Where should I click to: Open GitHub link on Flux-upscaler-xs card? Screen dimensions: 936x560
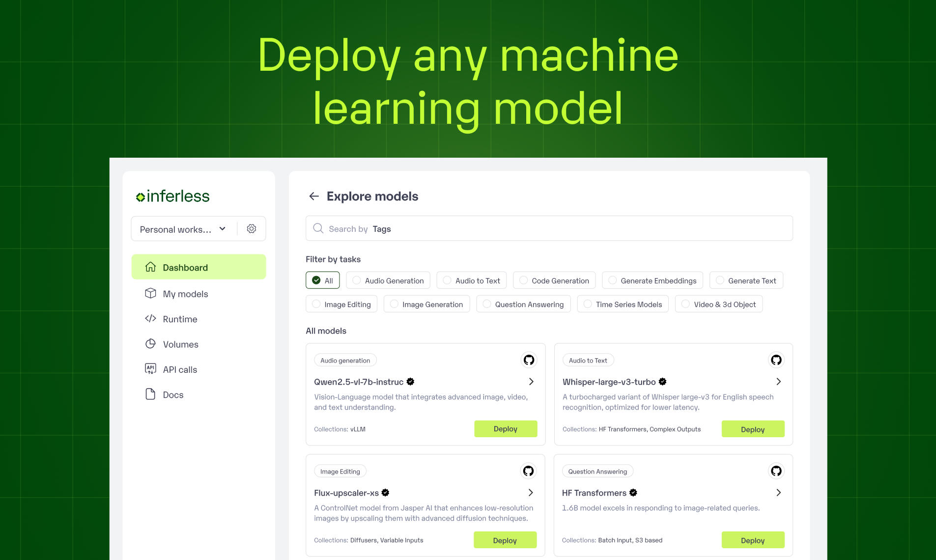tap(528, 471)
